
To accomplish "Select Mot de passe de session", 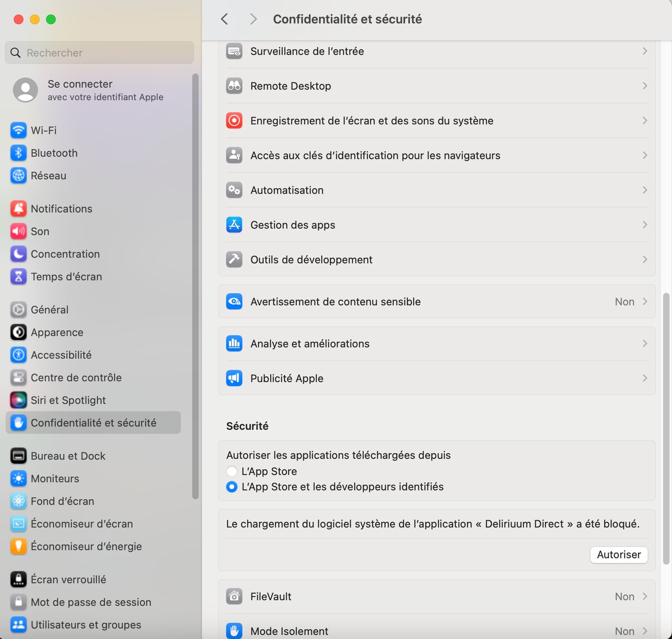I will tap(93, 602).
